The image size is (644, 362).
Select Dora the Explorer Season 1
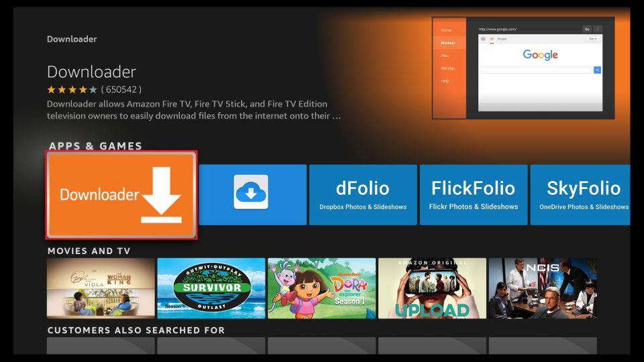pos(321,288)
